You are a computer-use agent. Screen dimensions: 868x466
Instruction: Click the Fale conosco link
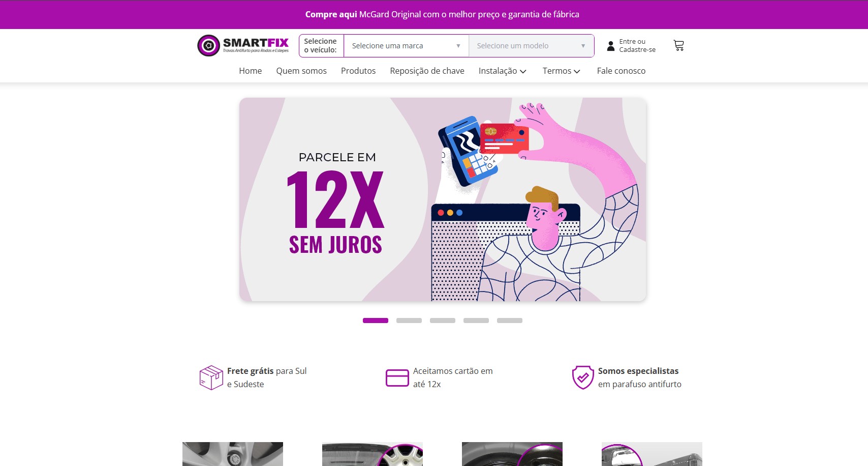[x=621, y=71]
